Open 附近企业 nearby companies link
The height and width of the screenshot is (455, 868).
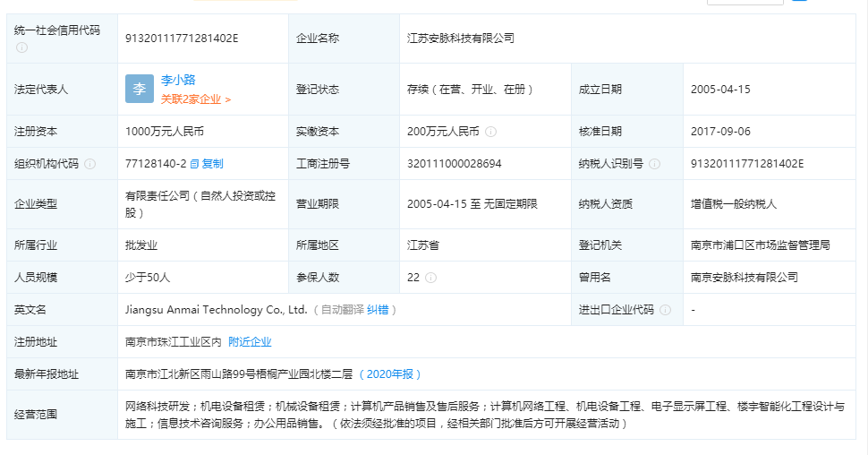(x=250, y=342)
